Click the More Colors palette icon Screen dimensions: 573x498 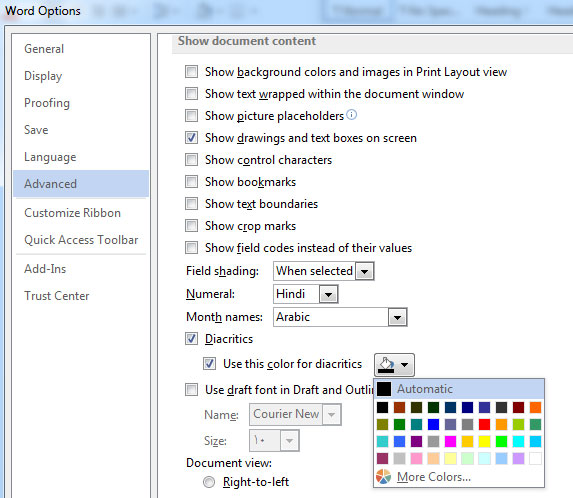point(383,476)
